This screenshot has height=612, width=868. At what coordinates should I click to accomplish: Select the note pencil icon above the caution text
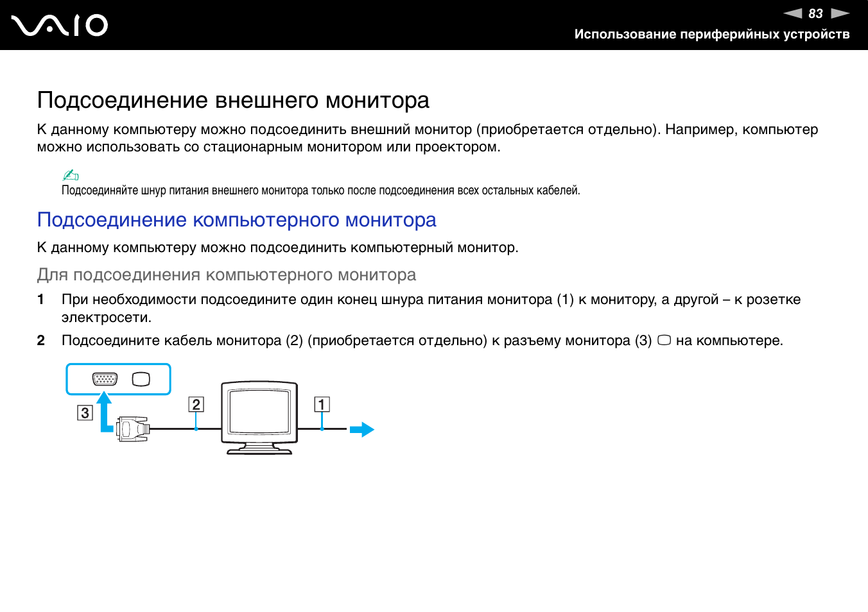(71, 174)
